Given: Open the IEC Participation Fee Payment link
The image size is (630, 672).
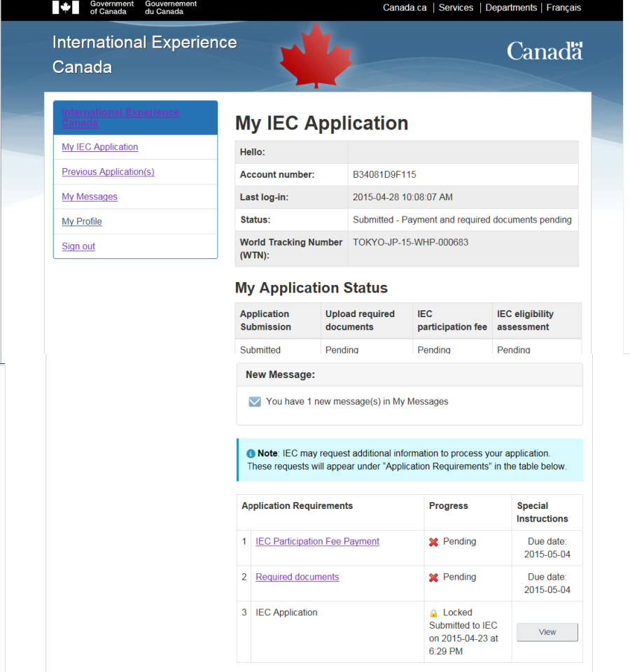Looking at the screenshot, I should (318, 541).
